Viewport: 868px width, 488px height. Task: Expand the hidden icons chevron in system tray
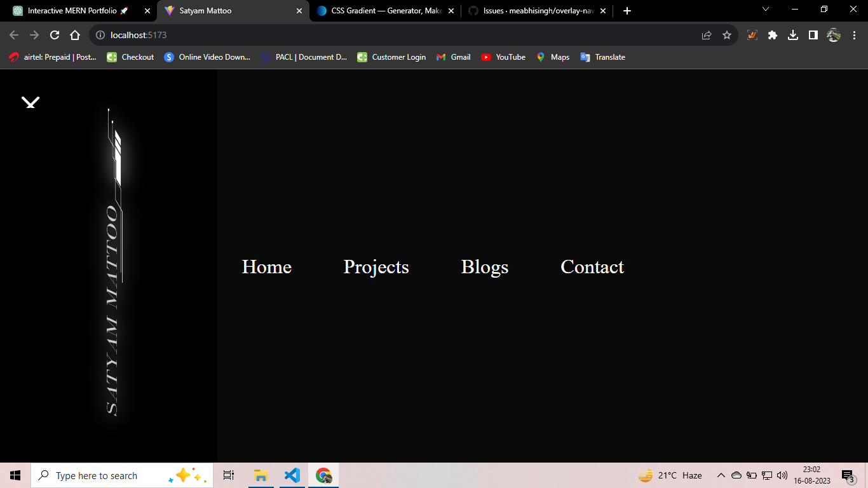point(721,475)
